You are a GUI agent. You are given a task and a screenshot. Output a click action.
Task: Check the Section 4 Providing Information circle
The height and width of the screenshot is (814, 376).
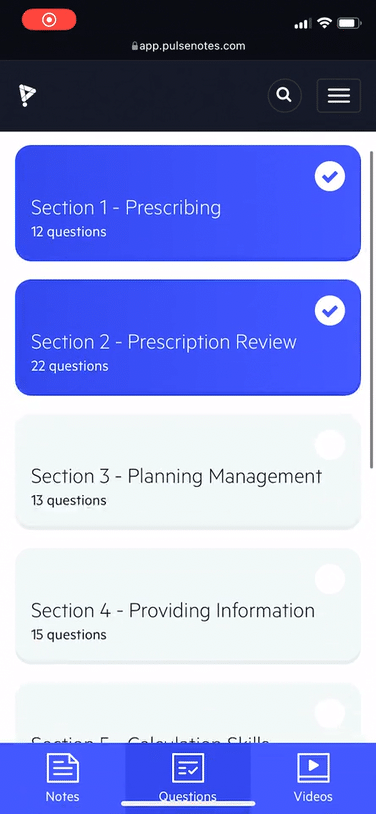pos(330,579)
